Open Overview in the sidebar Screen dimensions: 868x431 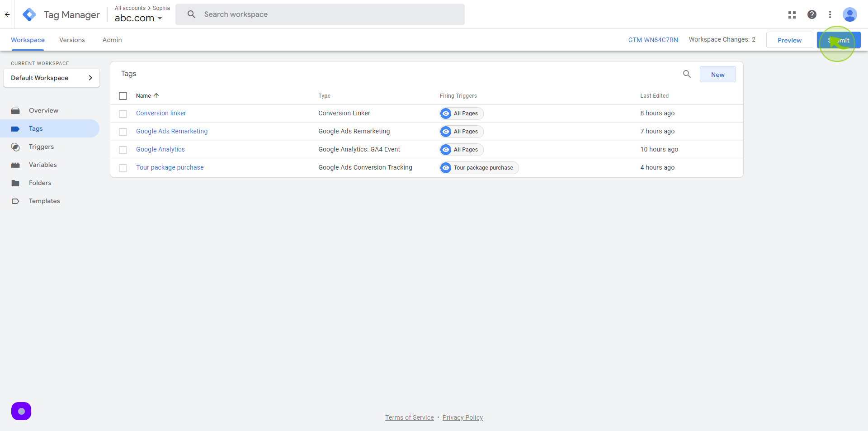tap(43, 110)
